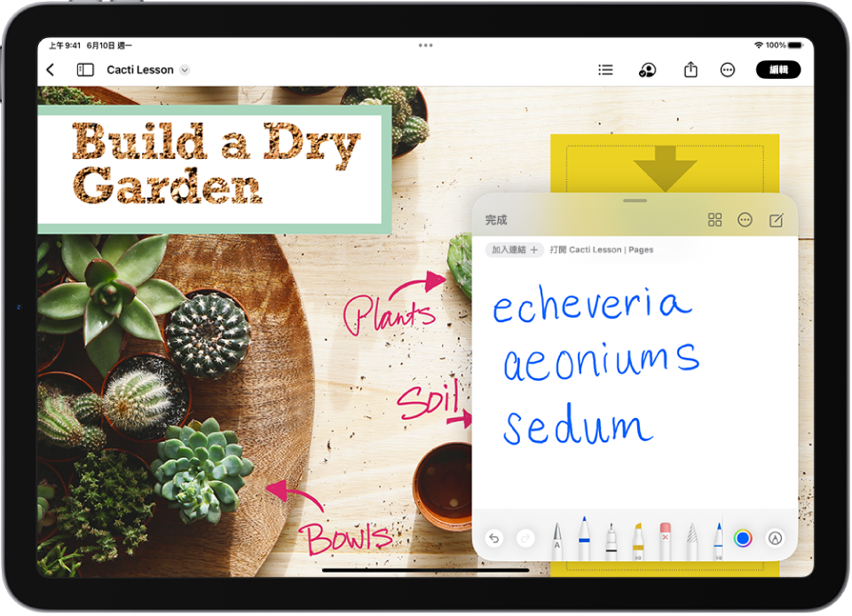Tap the handwritten word aeoniums

coord(601,360)
